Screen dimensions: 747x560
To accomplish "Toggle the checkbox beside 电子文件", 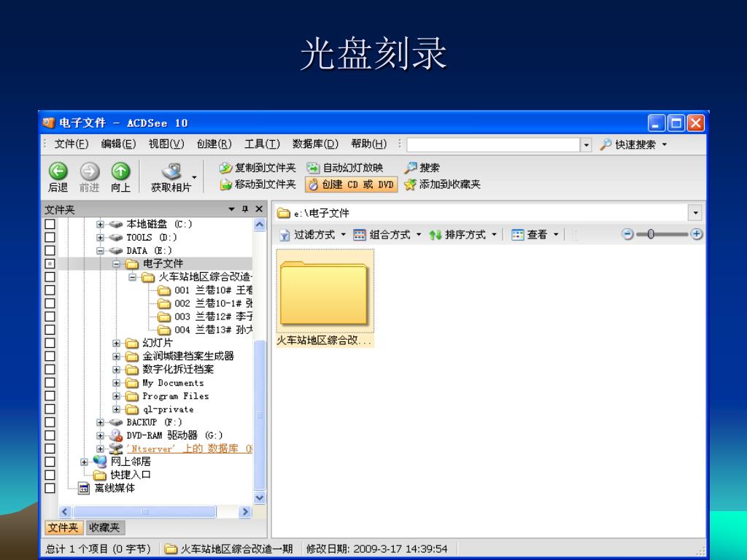I will tap(50, 263).
